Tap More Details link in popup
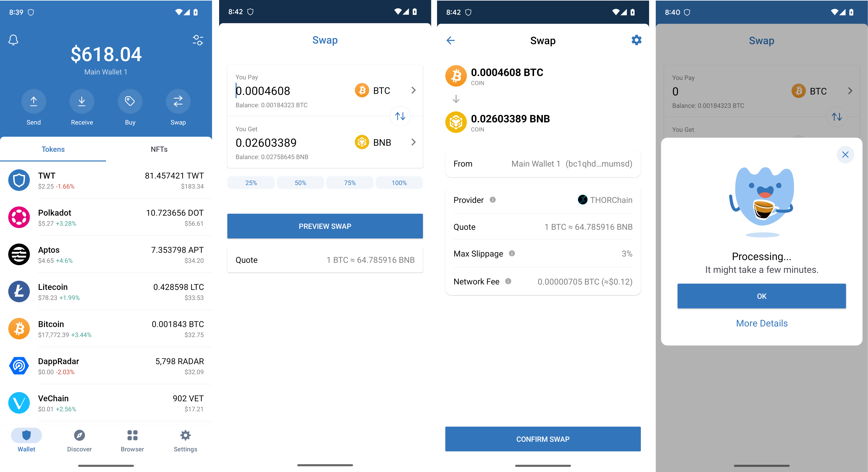 (762, 323)
